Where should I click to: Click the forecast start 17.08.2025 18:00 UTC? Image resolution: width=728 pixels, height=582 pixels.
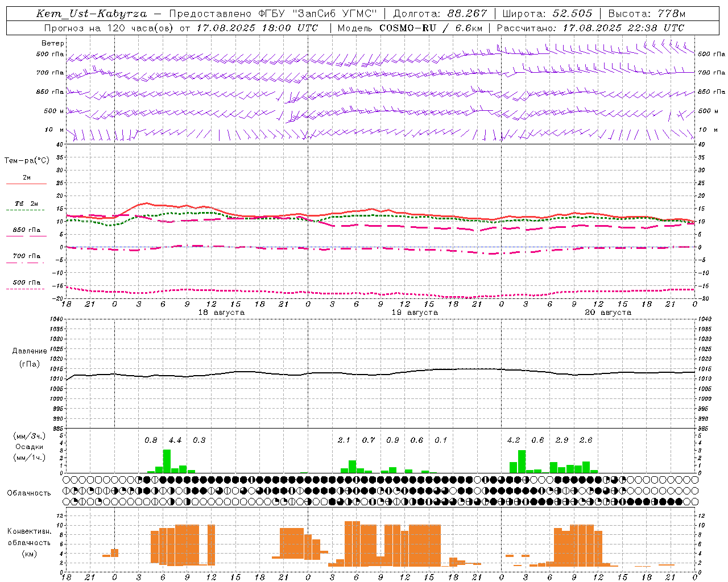point(257,28)
